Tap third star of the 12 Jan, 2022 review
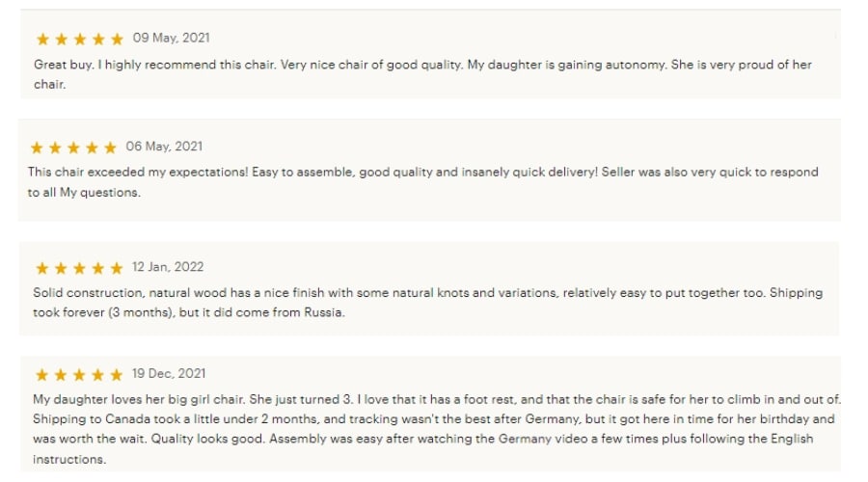Viewport: 868px width, 482px height. click(79, 268)
